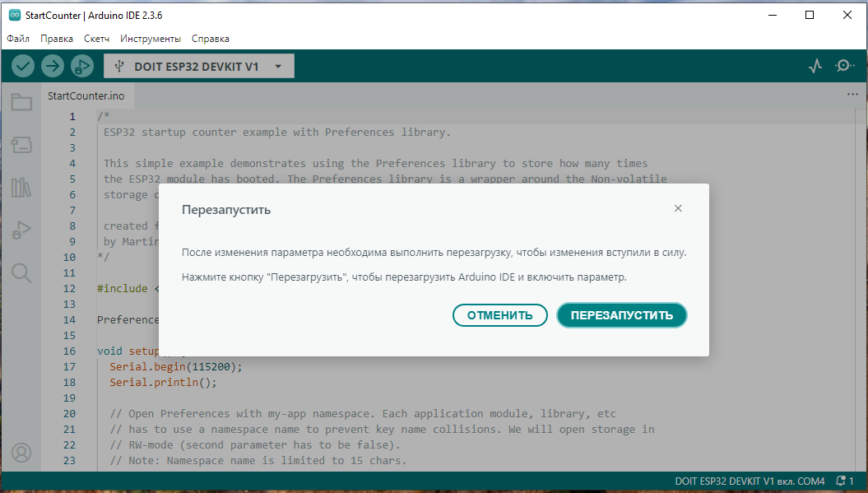The width and height of the screenshot is (868, 493).
Task: Open the Serial Plotter icon
Action: point(815,66)
